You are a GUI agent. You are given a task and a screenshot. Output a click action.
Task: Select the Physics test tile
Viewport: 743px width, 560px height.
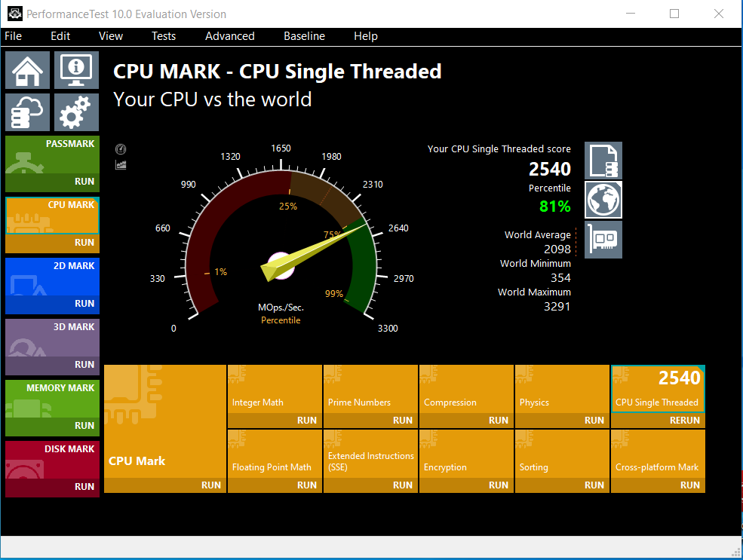pyautogui.click(x=562, y=389)
